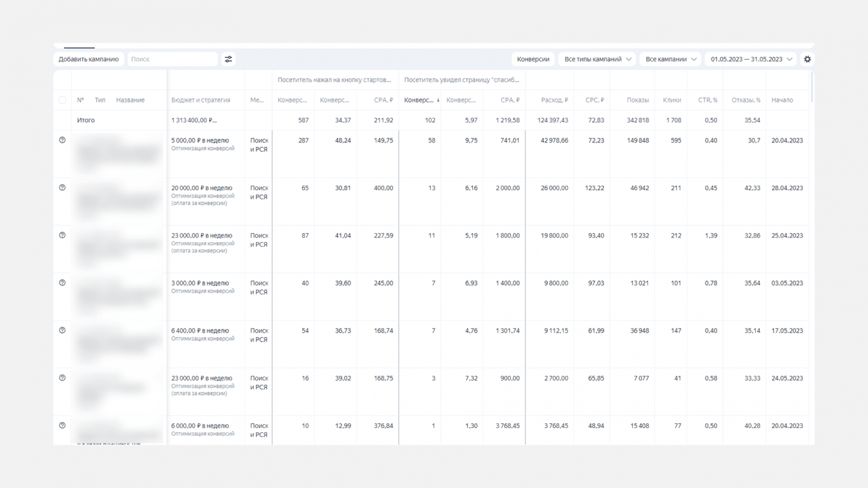Click the vertical scrollbar at table's right edge
The width and height of the screenshot is (868, 488).
click(x=812, y=87)
